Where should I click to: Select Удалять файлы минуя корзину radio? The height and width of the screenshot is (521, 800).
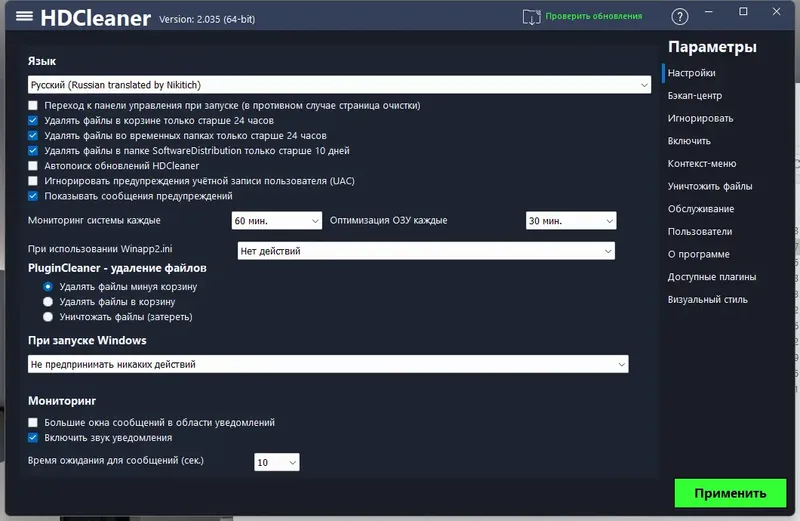(48, 287)
